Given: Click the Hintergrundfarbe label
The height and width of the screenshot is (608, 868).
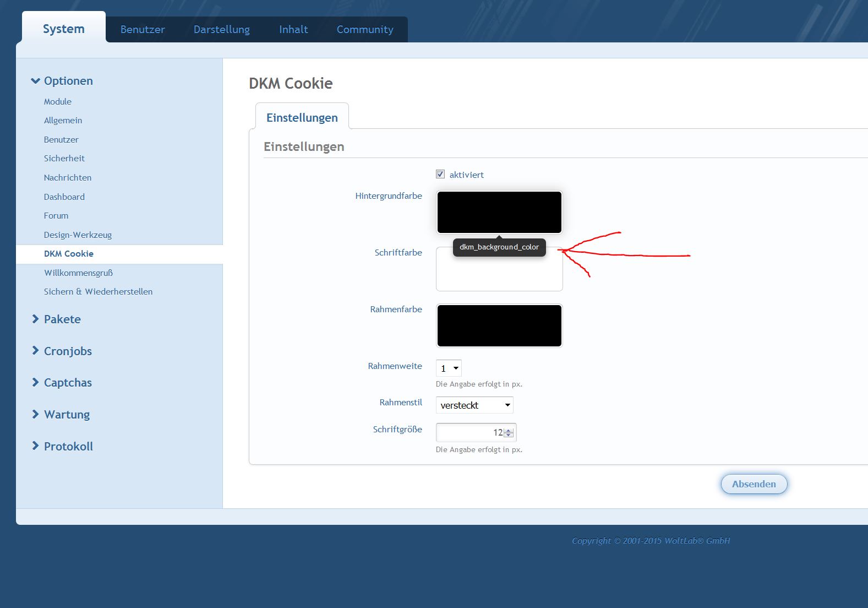Looking at the screenshot, I should pyautogui.click(x=389, y=196).
